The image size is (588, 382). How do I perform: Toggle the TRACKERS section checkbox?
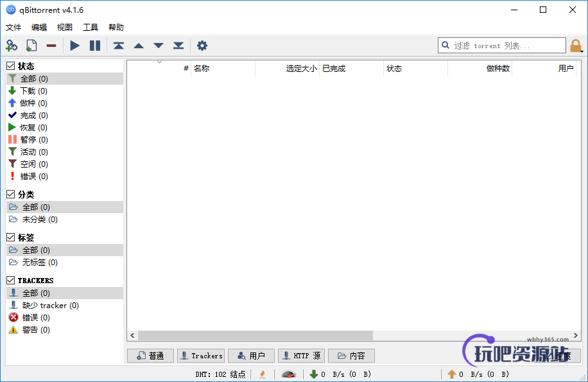(x=11, y=281)
